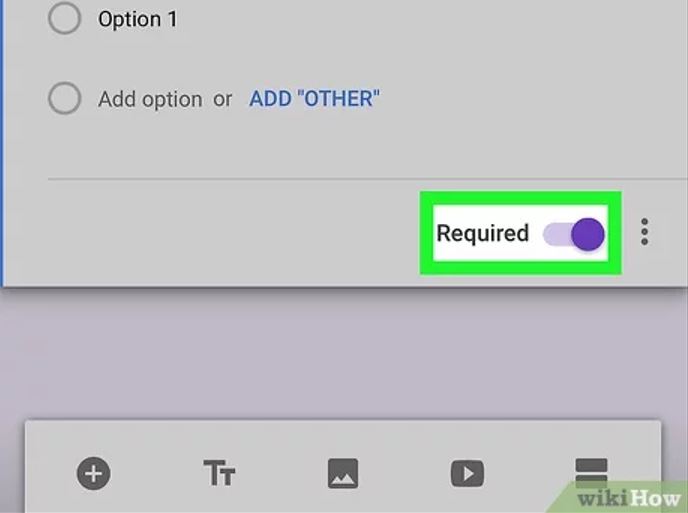Click the add title and description icon

219,473
